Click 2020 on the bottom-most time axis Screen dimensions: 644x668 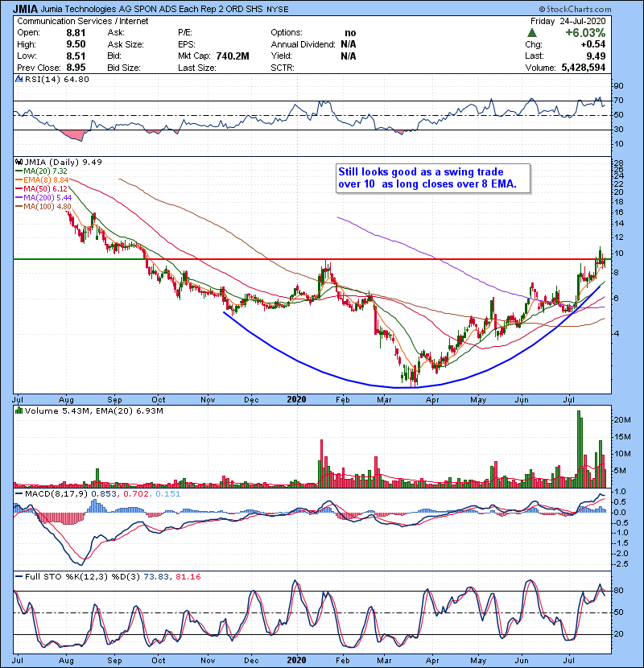(296, 660)
